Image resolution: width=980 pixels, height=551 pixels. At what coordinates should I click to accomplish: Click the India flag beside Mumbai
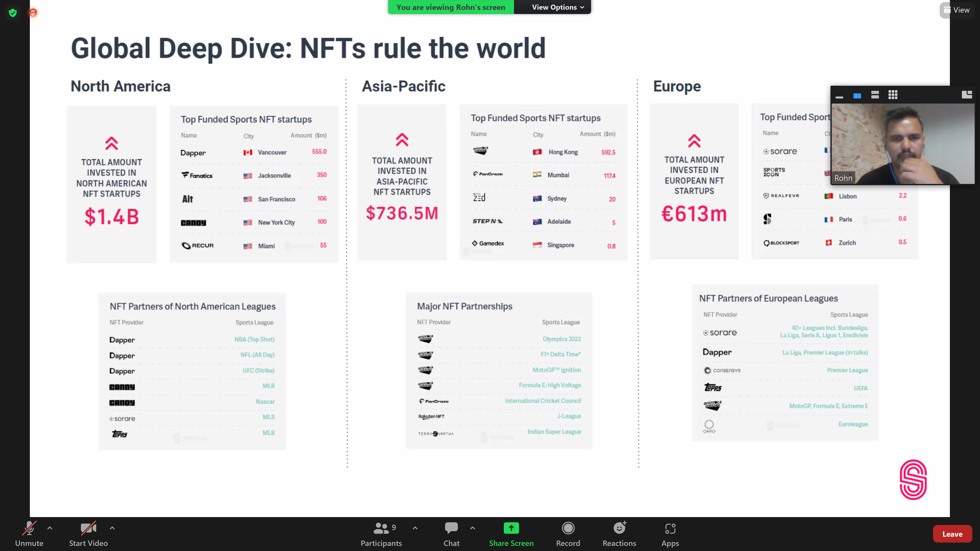(537, 175)
